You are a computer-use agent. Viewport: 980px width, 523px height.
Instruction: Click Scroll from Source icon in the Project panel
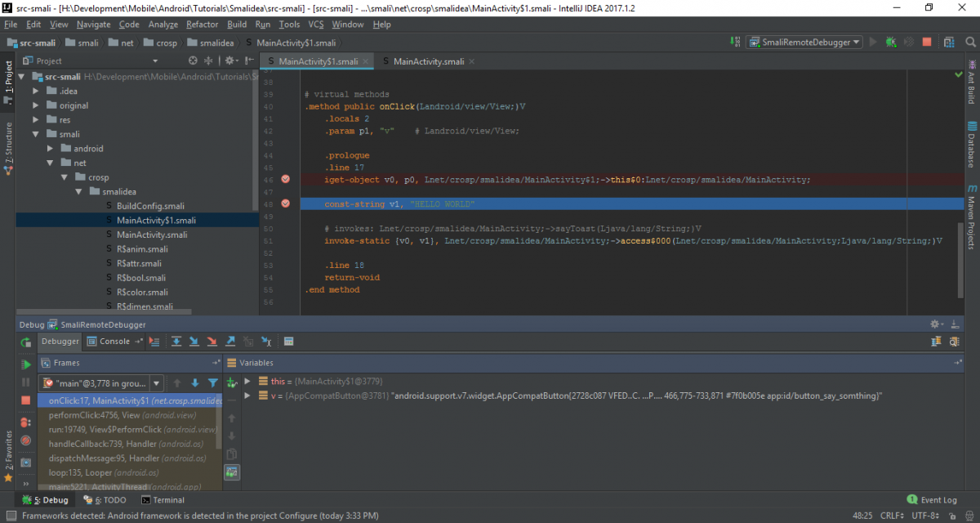tap(193, 60)
